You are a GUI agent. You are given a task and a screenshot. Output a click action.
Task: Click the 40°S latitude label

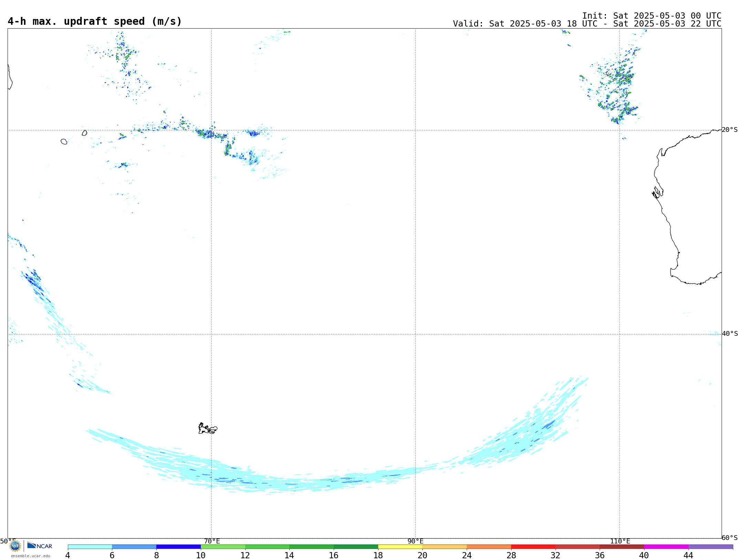(730, 333)
